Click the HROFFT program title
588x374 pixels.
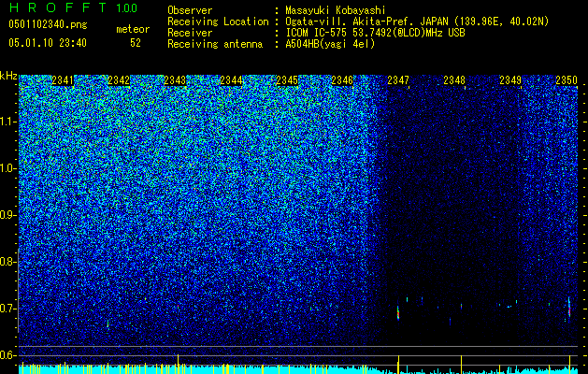(x=58, y=7)
